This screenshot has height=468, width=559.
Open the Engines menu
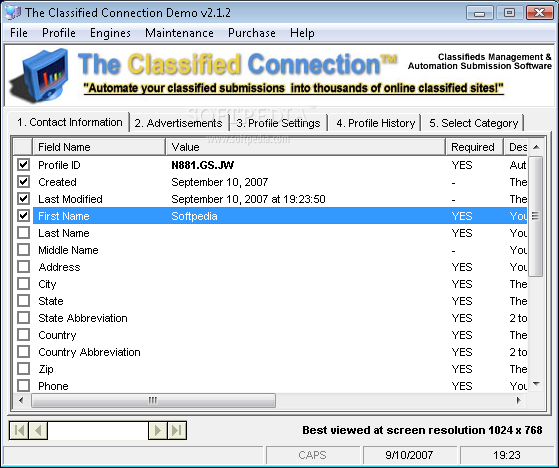coord(110,33)
